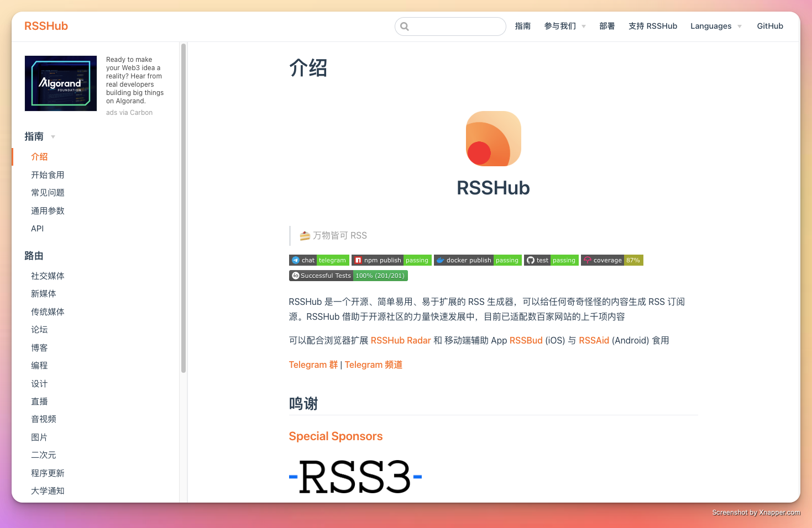
Task: Expand the 参与我们 dropdown menu
Action: [x=564, y=25]
